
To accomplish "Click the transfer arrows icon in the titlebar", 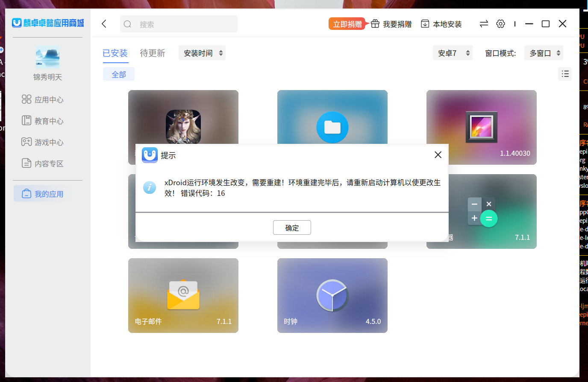I will pyautogui.click(x=484, y=24).
